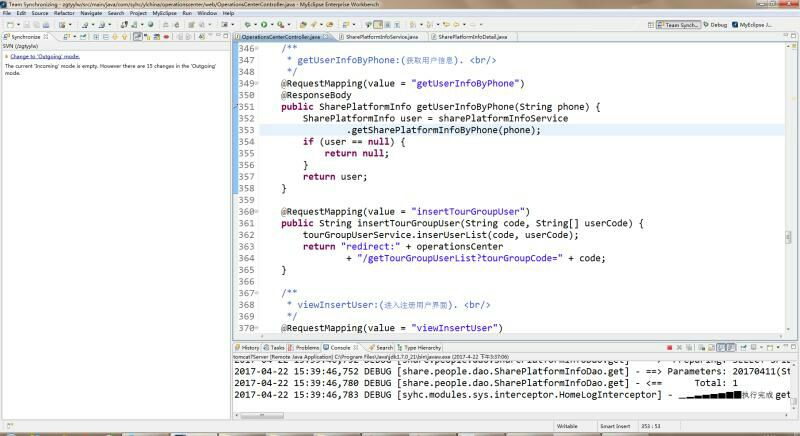
Task: Open the Refactor menu
Action: pyautogui.click(x=64, y=13)
